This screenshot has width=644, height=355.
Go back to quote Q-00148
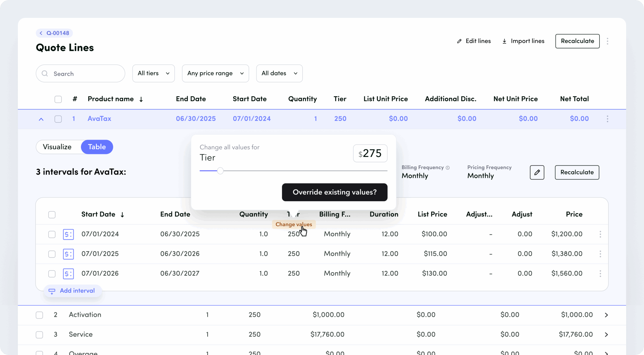(x=54, y=33)
